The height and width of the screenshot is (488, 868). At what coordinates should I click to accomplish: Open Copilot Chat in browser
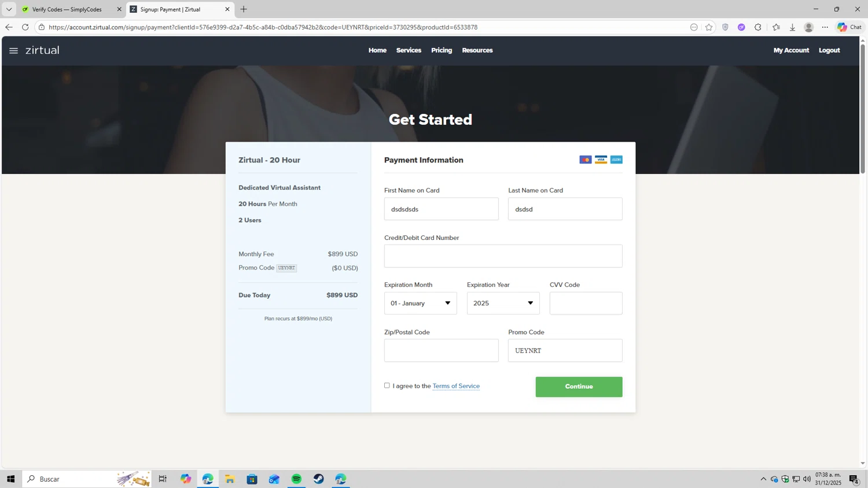pos(849,27)
